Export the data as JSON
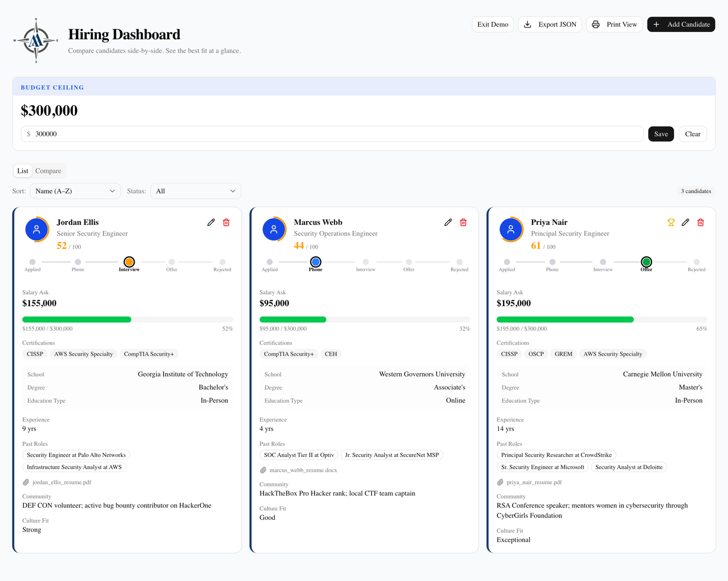 pos(550,24)
